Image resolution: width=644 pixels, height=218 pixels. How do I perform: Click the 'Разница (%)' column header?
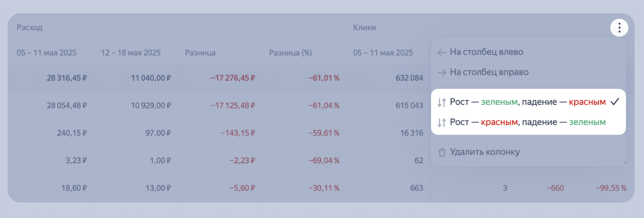(x=290, y=53)
